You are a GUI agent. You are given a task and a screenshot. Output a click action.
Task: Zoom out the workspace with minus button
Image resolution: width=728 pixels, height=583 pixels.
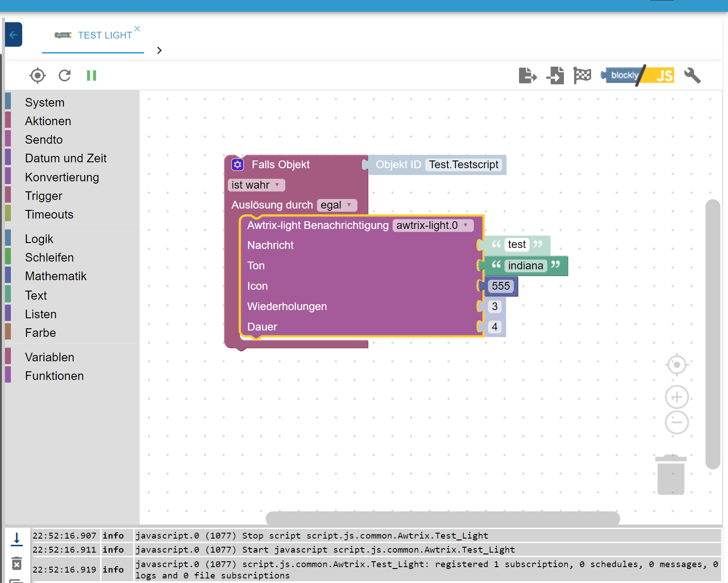click(677, 423)
